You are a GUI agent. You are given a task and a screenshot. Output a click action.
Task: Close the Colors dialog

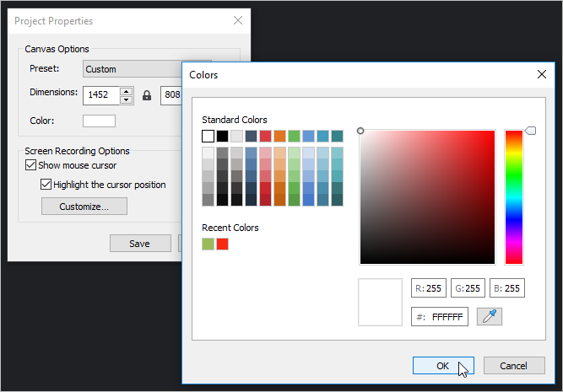(541, 74)
